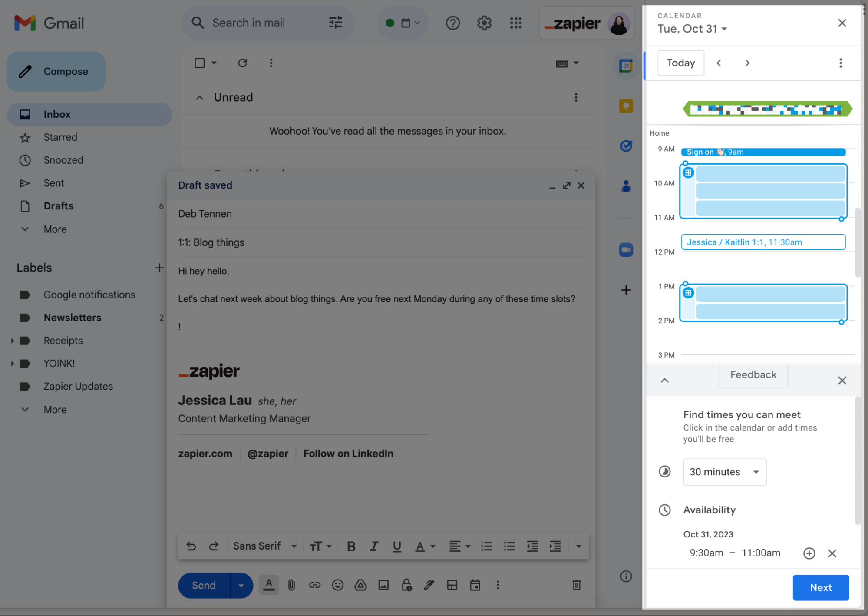Toggle italic formatting
Image resolution: width=868 pixels, height=616 pixels.
click(x=374, y=546)
